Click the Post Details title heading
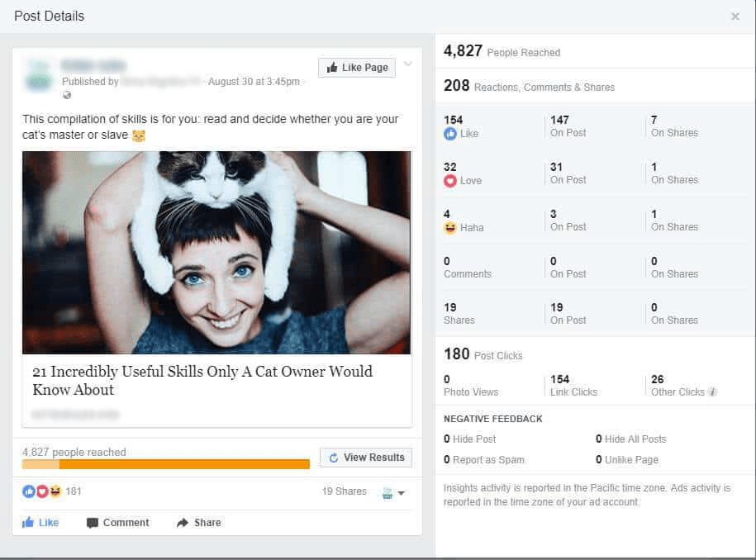The width and height of the screenshot is (756, 560). (x=50, y=16)
